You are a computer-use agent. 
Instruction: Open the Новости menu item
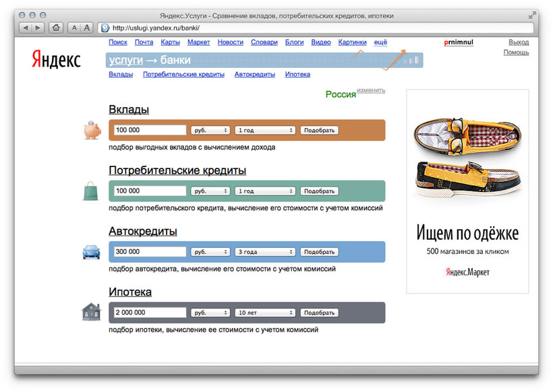(x=230, y=42)
